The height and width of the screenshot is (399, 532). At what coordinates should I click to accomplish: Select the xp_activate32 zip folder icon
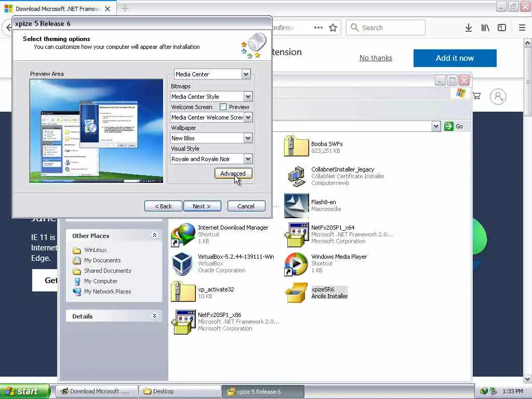click(x=183, y=291)
